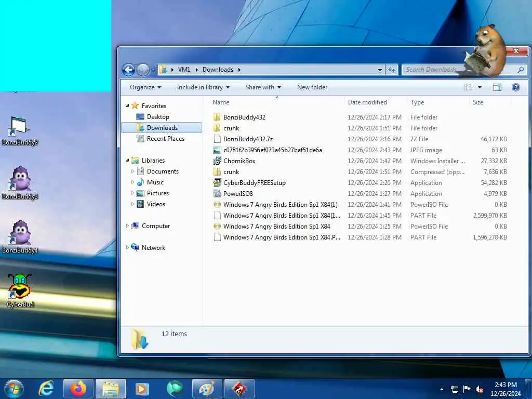The image size is (532, 399).
Task: Select the Pictures library
Action: point(157,193)
